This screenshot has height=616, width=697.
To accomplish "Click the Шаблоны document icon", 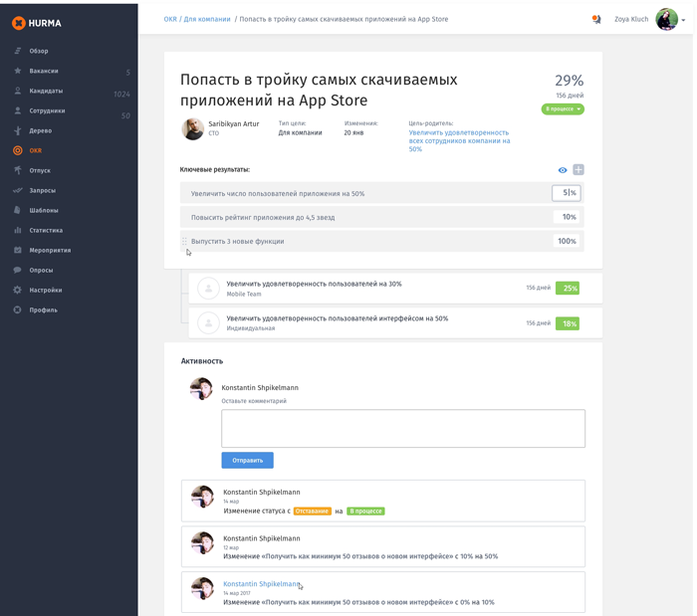I will [x=17, y=210].
